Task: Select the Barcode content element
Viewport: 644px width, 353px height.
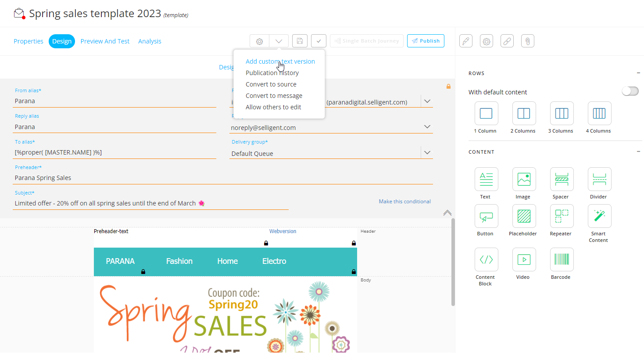Action: click(x=562, y=259)
